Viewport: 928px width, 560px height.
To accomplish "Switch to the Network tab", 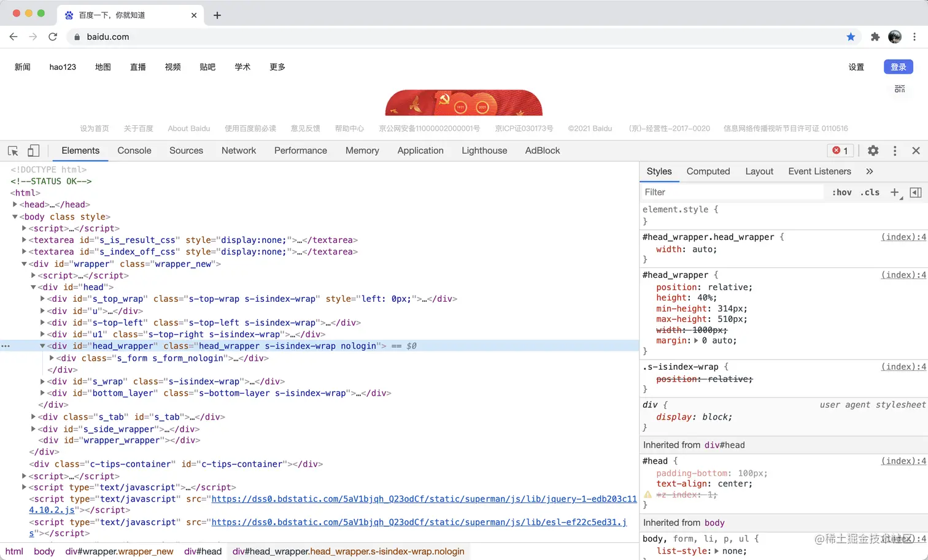I will [x=239, y=150].
